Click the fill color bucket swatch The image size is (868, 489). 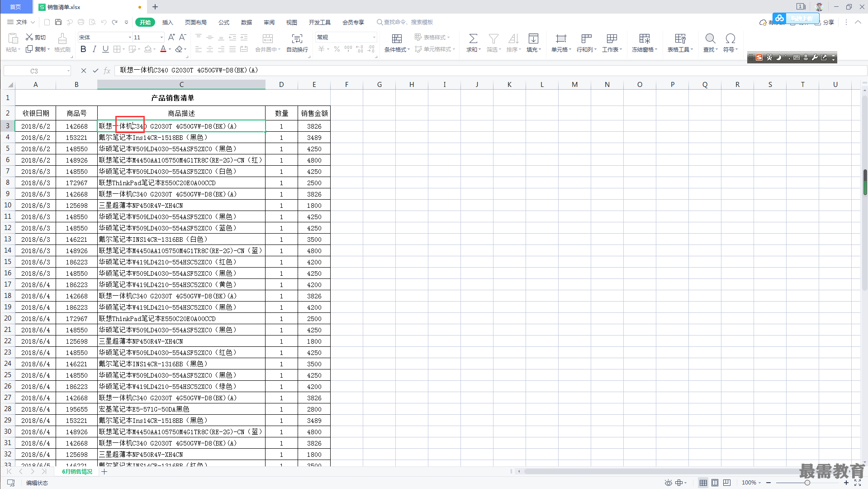147,49
